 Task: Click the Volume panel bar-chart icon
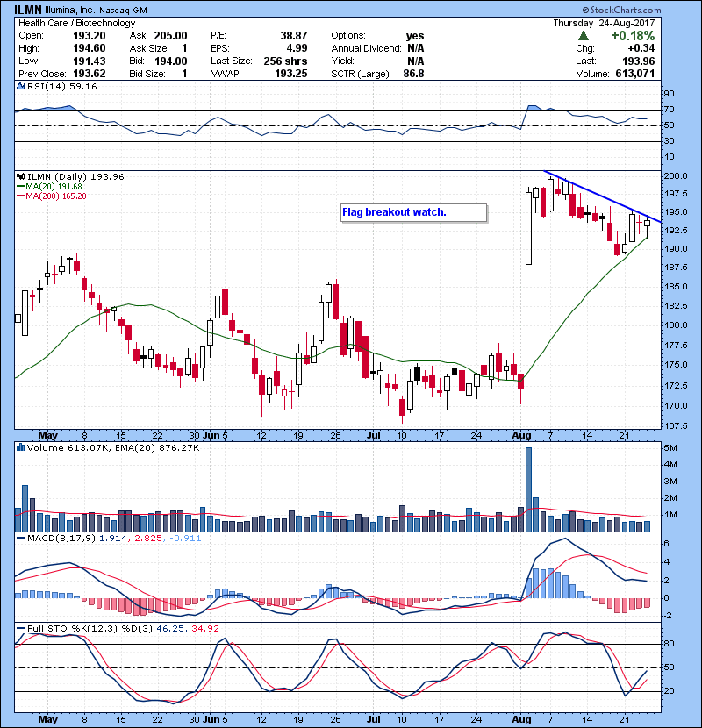coord(20,447)
